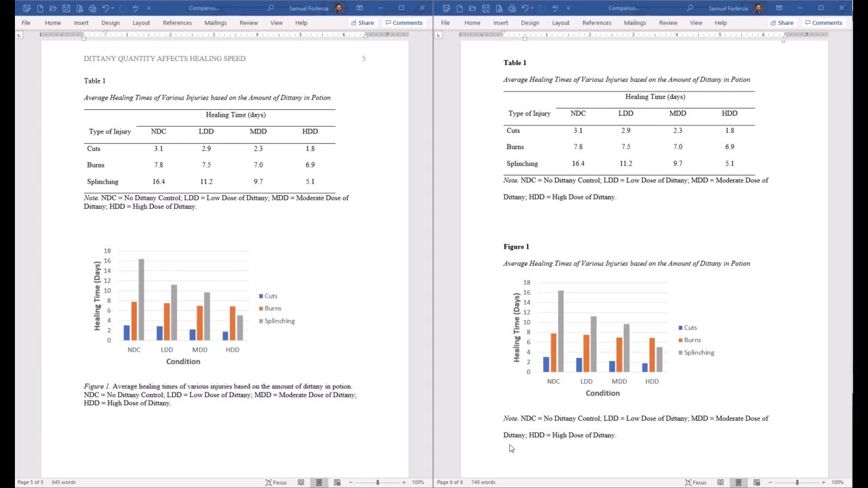The width and height of the screenshot is (868, 488).
Task: Undo last action in right Word window
Action: point(526,8)
